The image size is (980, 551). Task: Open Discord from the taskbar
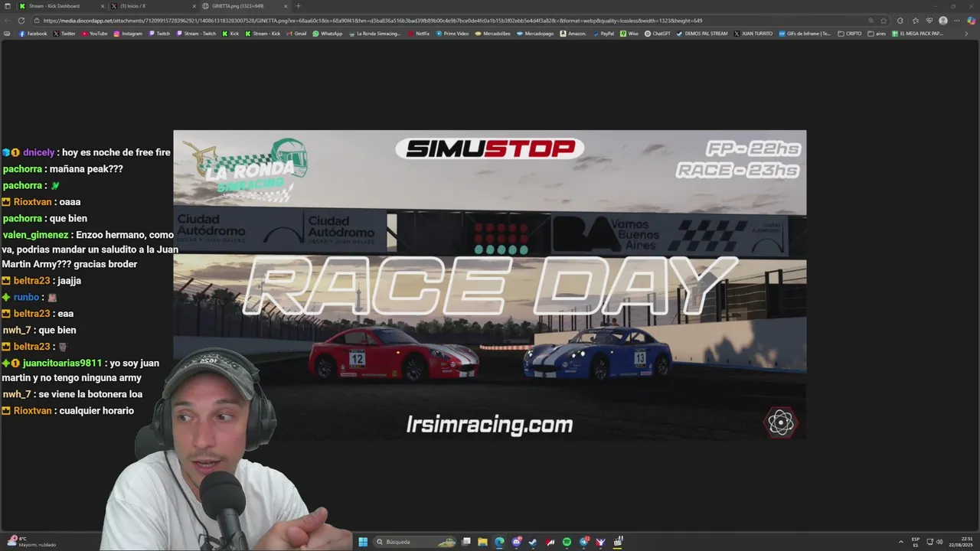tap(517, 542)
